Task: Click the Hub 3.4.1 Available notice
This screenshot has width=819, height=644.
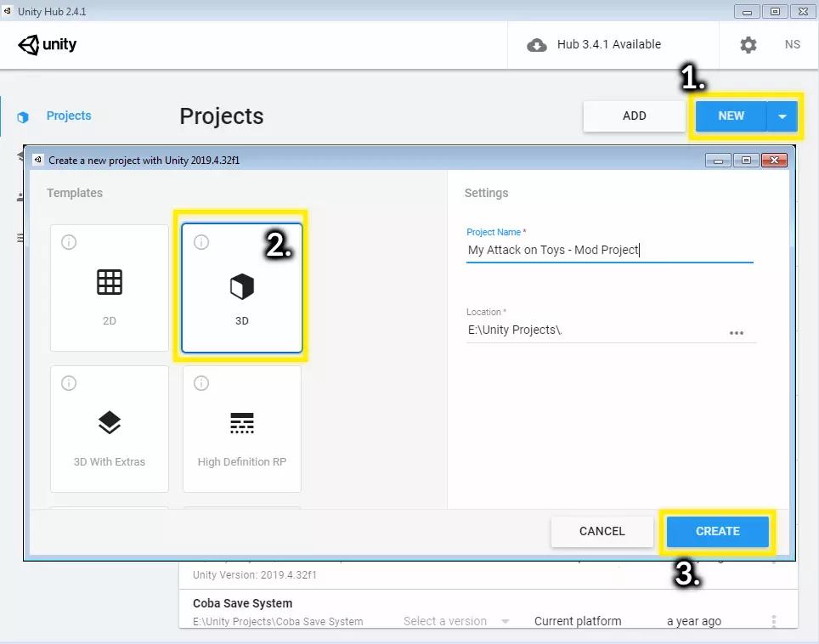Action: tap(609, 44)
